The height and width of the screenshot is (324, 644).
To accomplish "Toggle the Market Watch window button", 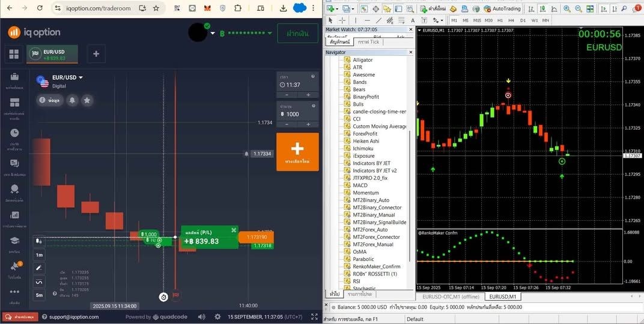I will 364,8.
